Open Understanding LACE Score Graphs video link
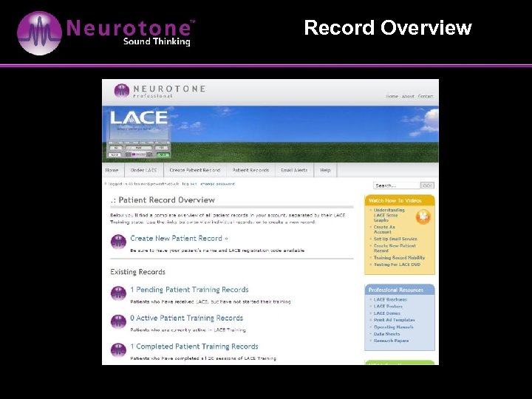 coord(389,215)
